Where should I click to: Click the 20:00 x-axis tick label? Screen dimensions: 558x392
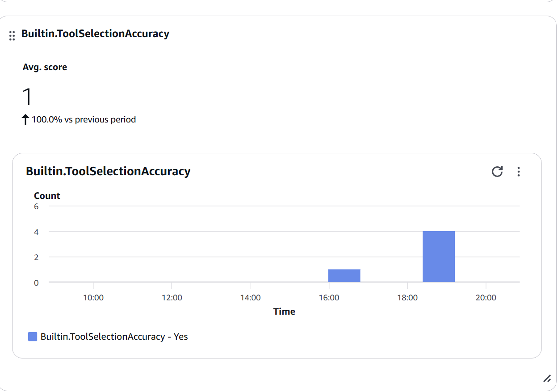point(486,298)
